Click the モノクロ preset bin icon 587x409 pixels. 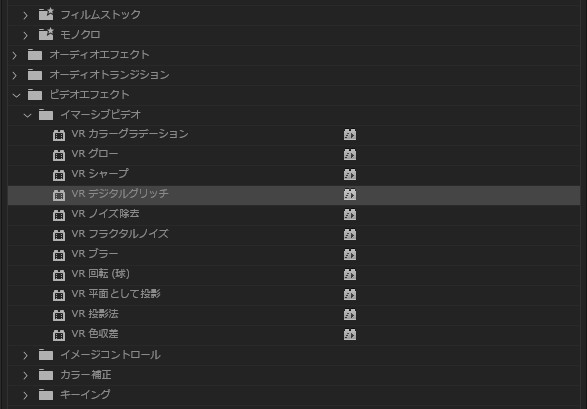tap(46, 34)
